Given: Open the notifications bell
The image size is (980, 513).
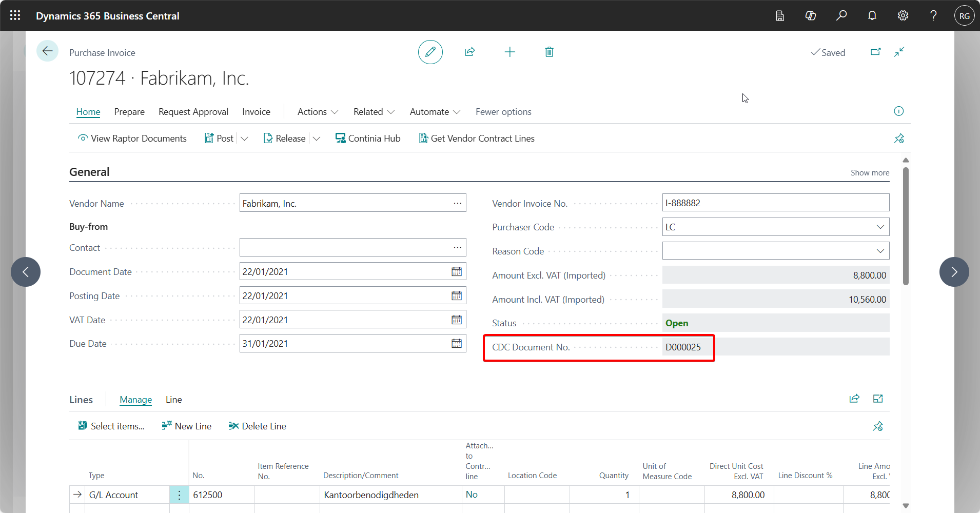Looking at the screenshot, I should pos(872,15).
